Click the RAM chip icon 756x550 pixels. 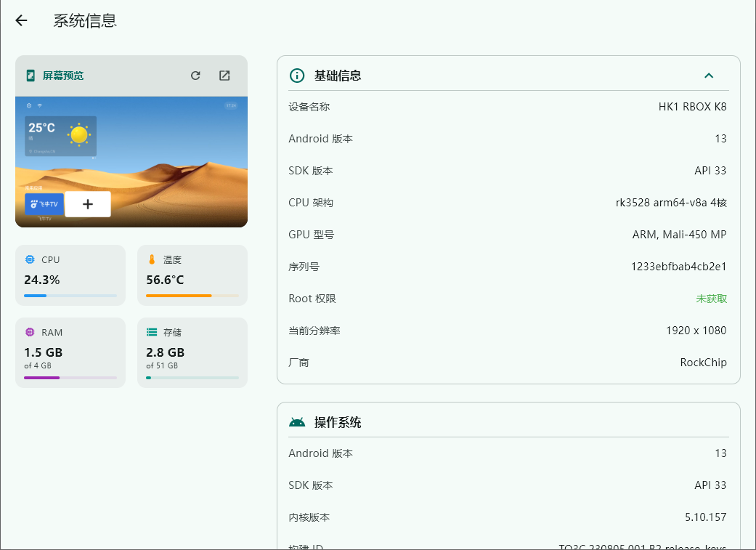coord(30,332)
